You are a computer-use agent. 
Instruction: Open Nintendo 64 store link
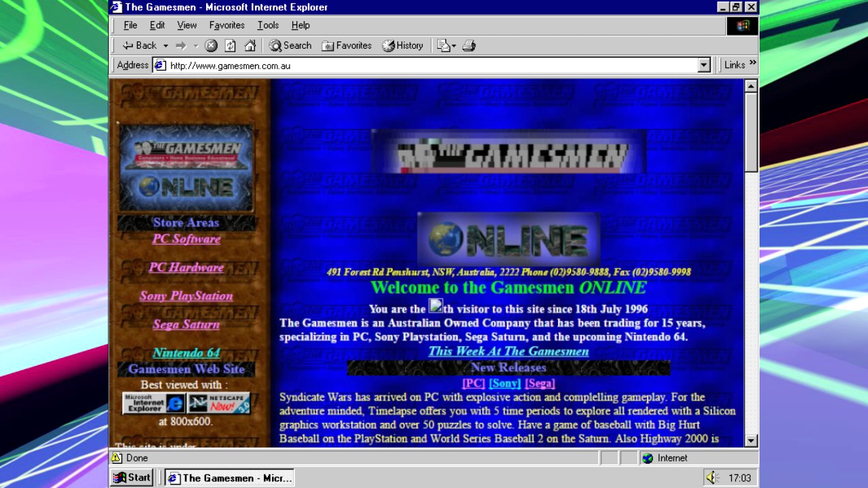point(186,352)
